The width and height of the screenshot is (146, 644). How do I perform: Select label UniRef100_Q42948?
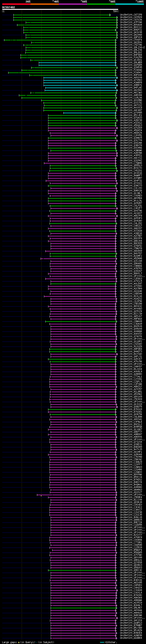(131, 35)
